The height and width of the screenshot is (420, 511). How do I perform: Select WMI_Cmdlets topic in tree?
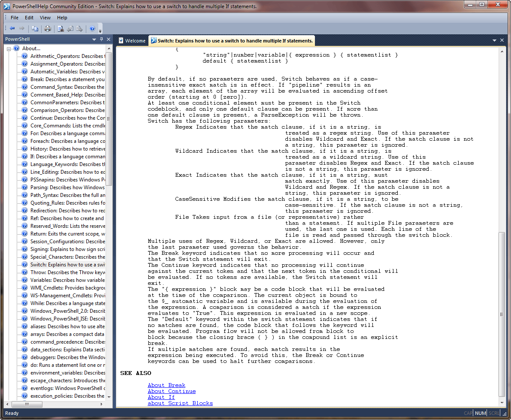[x=68, y=288]
